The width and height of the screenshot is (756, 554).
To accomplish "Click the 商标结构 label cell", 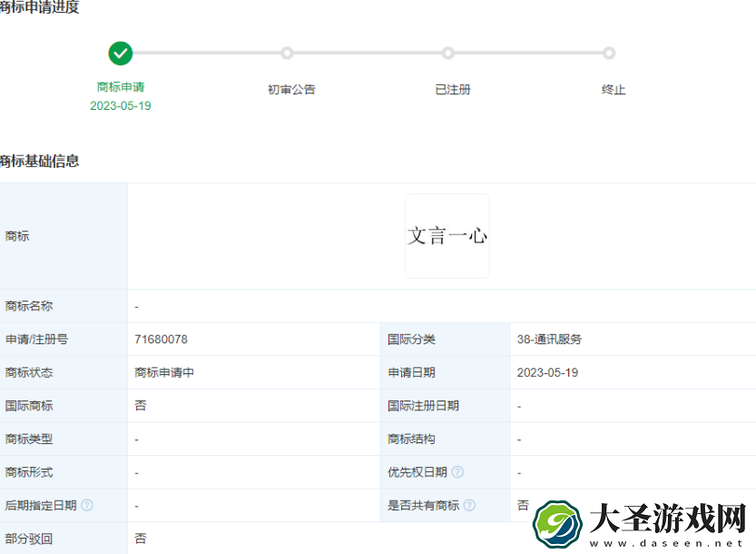I will pyautogui.click(x=445, y=440).
